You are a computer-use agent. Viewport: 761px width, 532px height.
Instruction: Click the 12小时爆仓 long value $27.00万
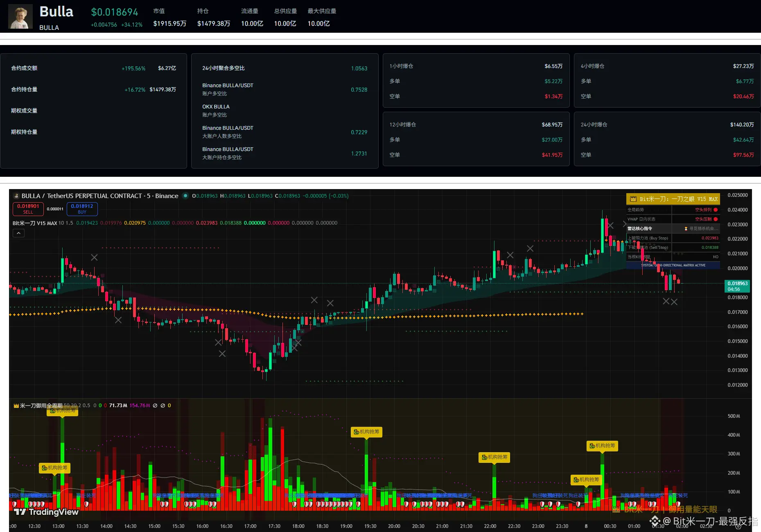point(552,140)
